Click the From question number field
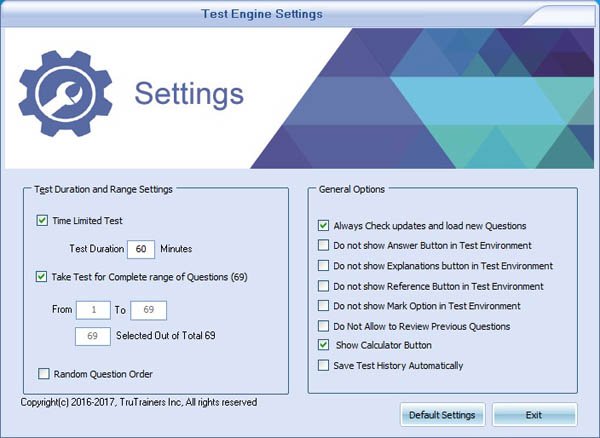Image resolution: width=600 pixels, height=438 pixels. pyautogui.click(x=93, y=310)
